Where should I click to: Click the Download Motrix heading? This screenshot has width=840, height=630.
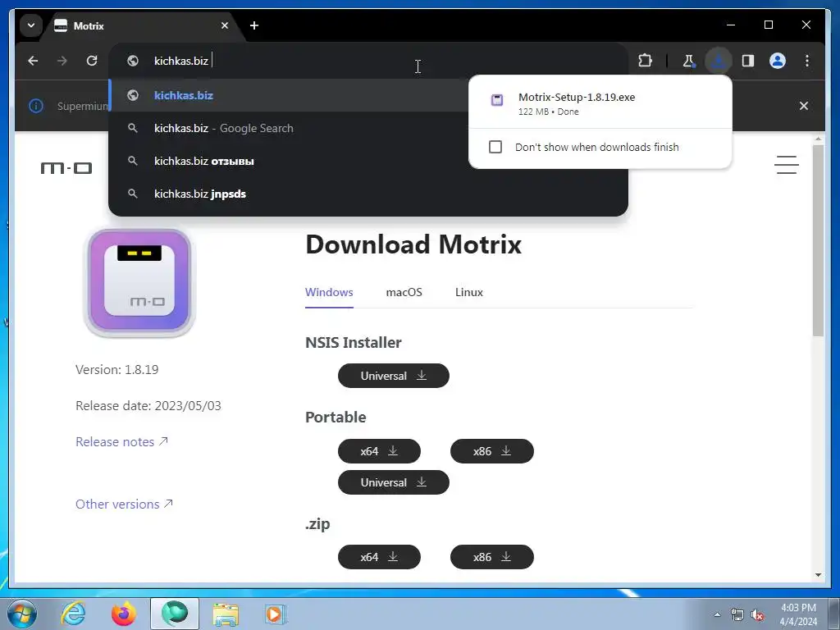click(x=413, y=244)
